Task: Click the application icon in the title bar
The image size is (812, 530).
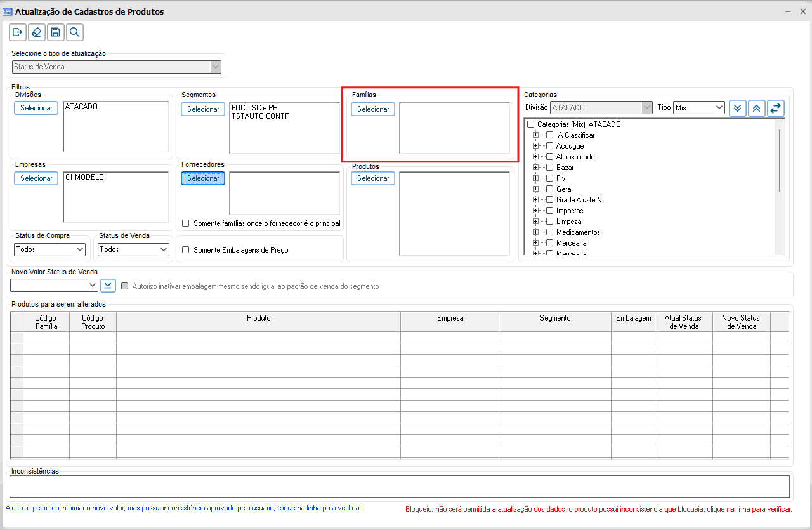Action: 8,11
